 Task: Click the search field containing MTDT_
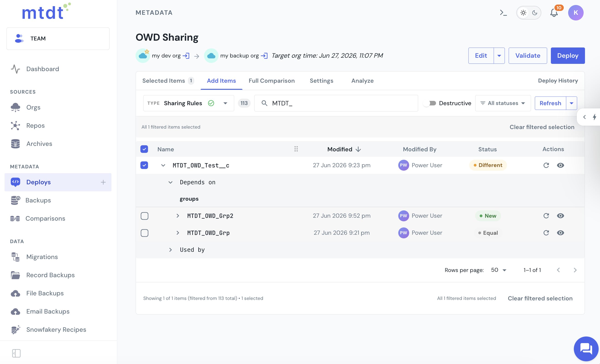336,103
